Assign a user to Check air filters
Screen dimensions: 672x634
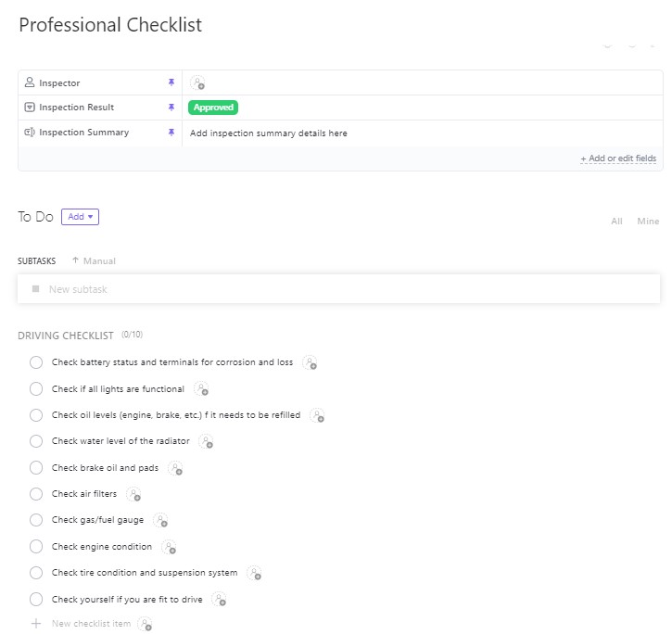coord(133,494)
